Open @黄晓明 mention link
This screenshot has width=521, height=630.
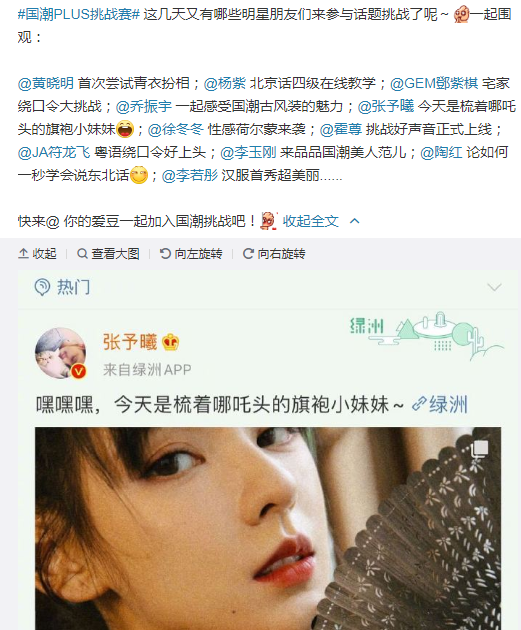(x=46, y=83)
